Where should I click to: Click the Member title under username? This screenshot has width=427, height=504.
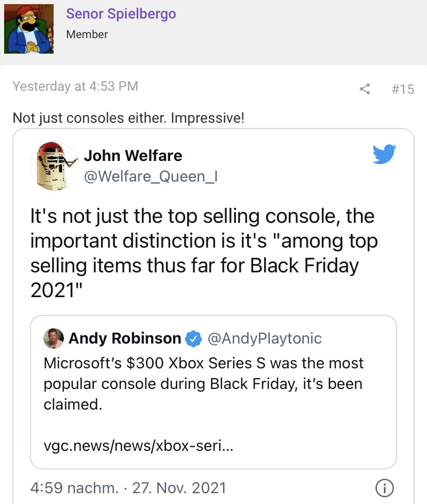click(x=87, y=35)
